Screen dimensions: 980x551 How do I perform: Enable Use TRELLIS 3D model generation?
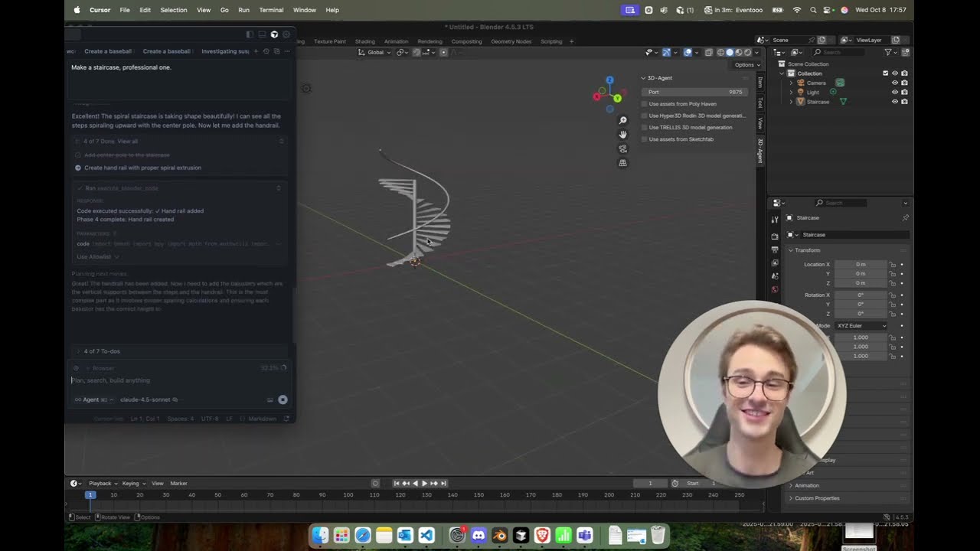click(x=645, y=127)
